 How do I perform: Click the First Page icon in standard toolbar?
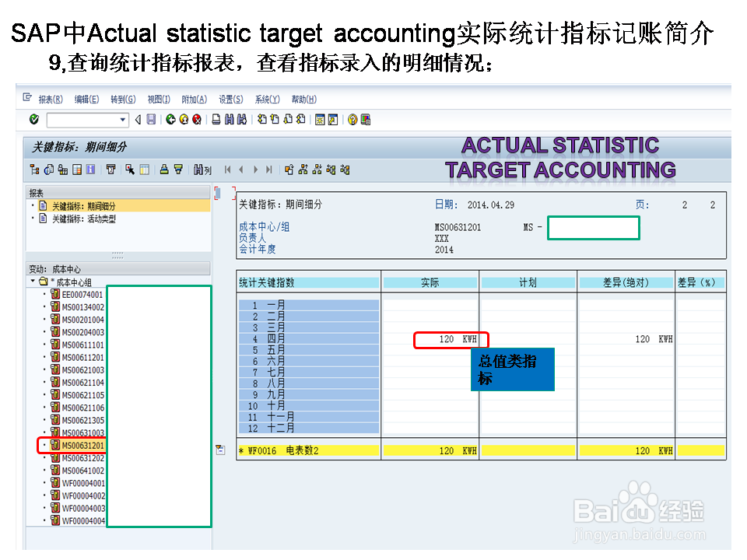(x=262, y=120)
